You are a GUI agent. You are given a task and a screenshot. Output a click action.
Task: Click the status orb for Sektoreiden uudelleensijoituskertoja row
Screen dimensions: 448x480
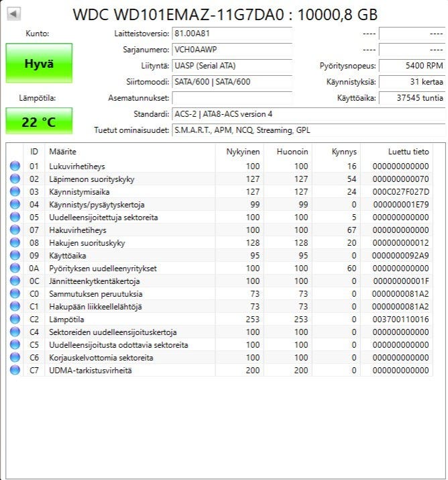(x=15, y=332)
